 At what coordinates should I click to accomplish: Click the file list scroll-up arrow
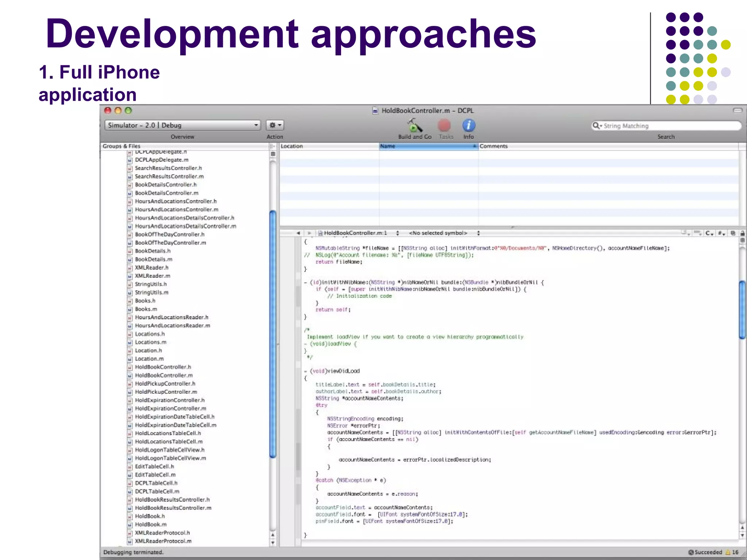click(273, 535)
